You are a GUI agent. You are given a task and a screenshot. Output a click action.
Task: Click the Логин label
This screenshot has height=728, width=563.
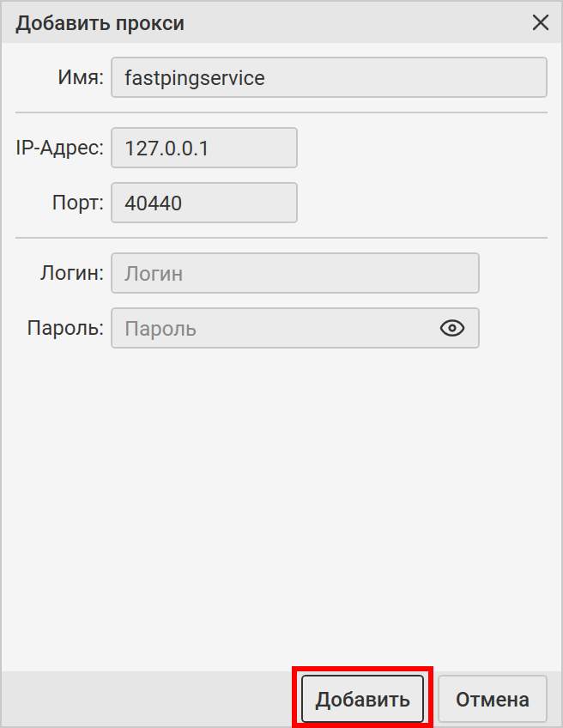pyautogui.click(x=72, y=274)
